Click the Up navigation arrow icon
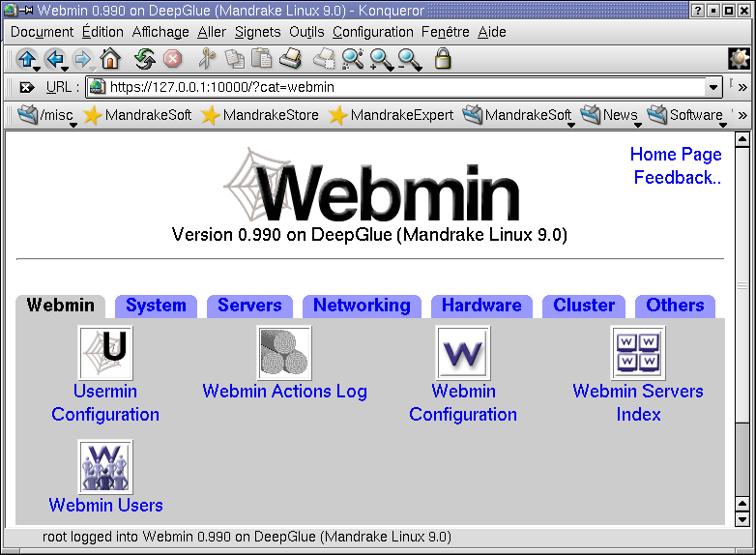This screenshot has width=756, height=555. tap(27, 59)
